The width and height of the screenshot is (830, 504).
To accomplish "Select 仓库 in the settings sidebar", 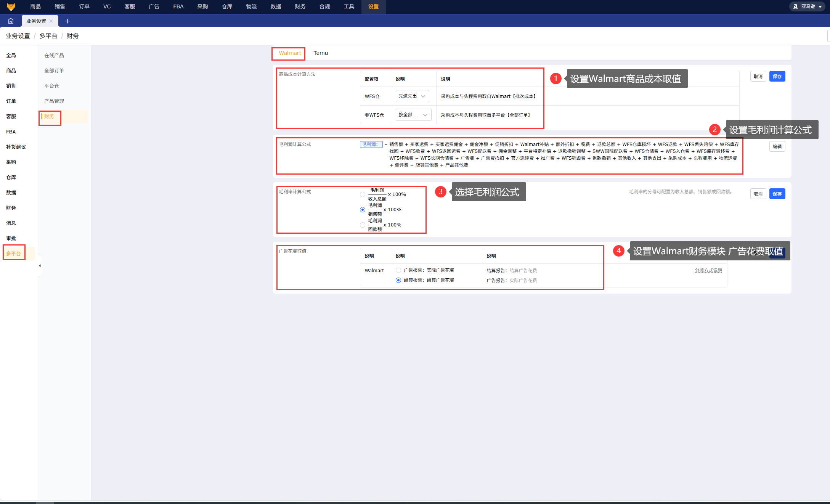I will point(11,177).
